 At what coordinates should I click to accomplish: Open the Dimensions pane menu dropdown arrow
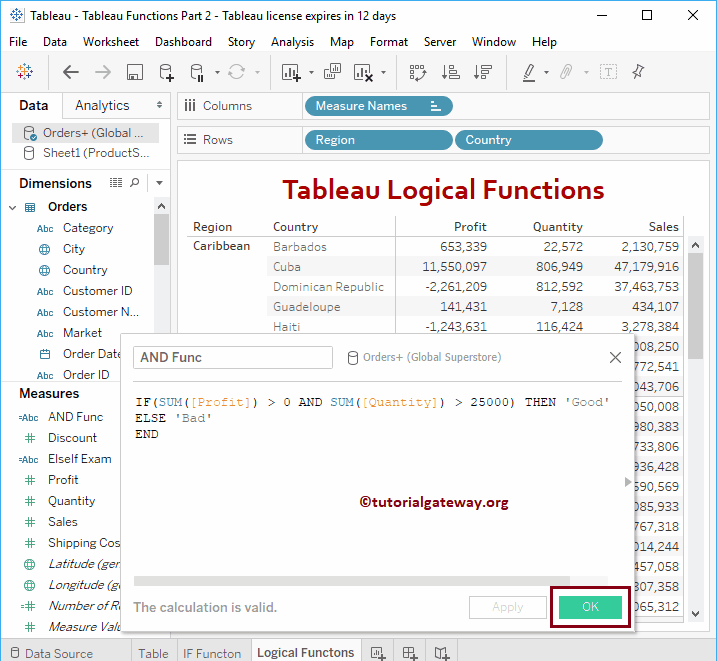point(159,183)
